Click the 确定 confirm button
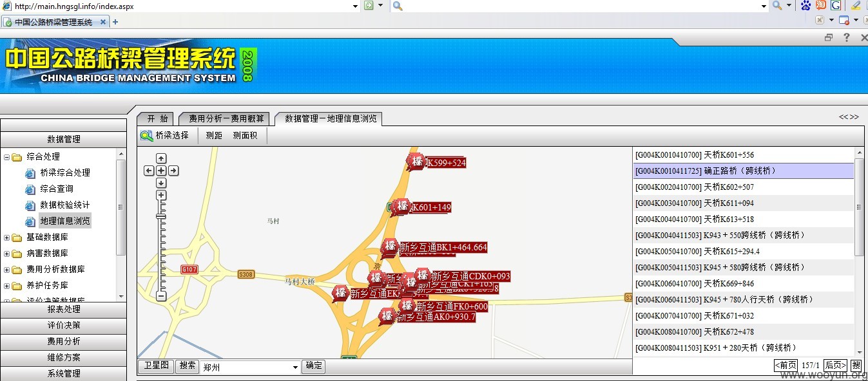Screen dimensions: 868x381 [314, 366]
